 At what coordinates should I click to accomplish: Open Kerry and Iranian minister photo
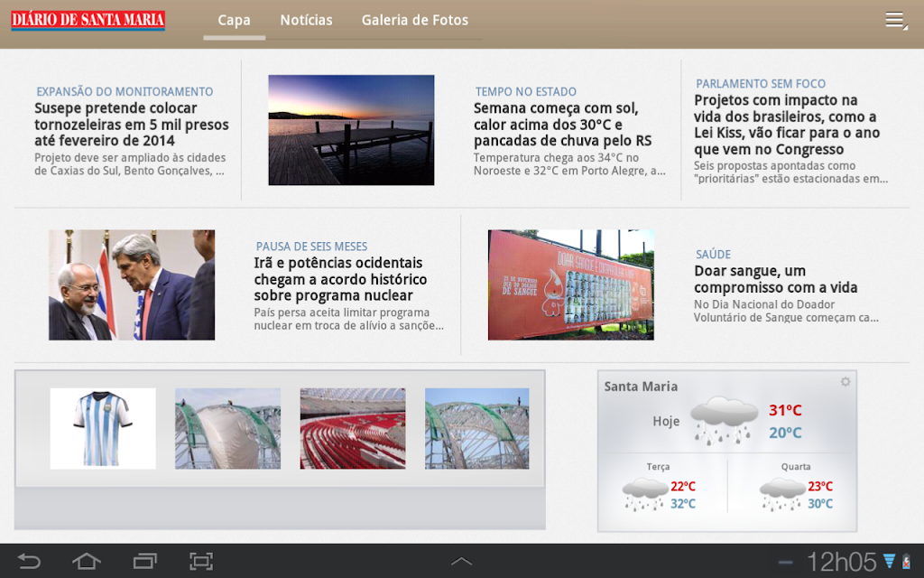click(132, 284)
